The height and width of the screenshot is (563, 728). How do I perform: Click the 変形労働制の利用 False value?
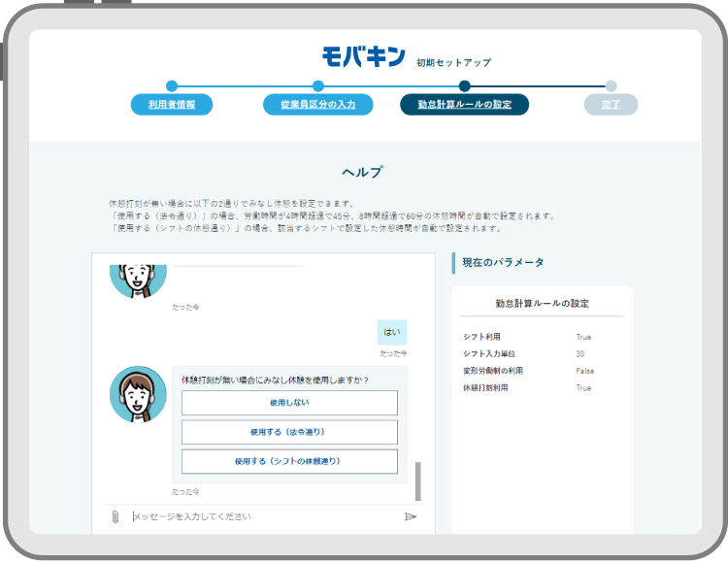pyautogui.click(x=585, y=371)
